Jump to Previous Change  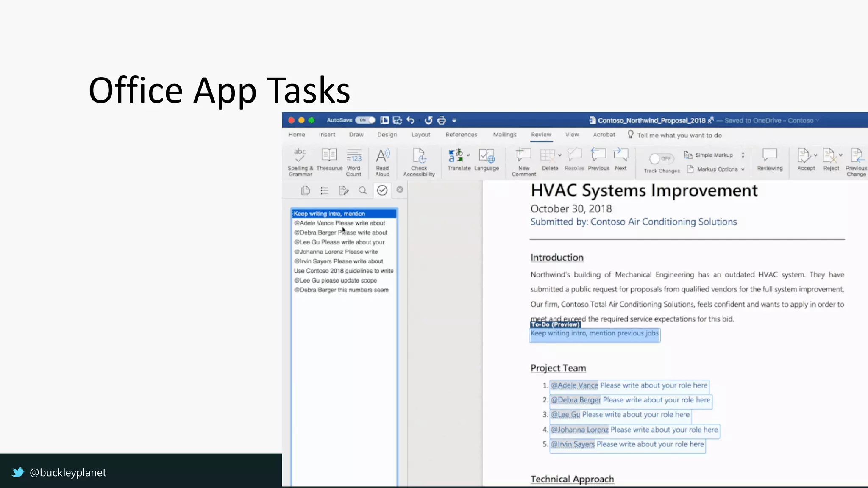click(856, 162)
